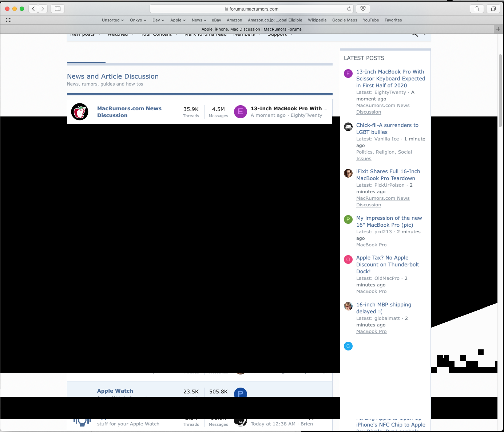Click globalmatt's profile photo avatar
The height and width of the screenshot is (432, 504).
click(x=348, y=306)
